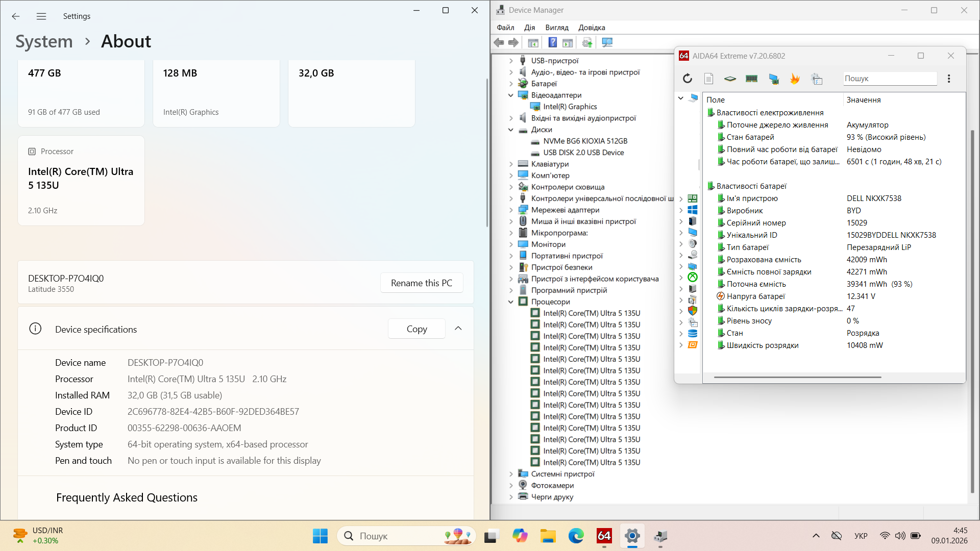This screenshot has height=551, width=980.
Task: Open AIDA64 three-dot options menu
Action: (949, 79)
